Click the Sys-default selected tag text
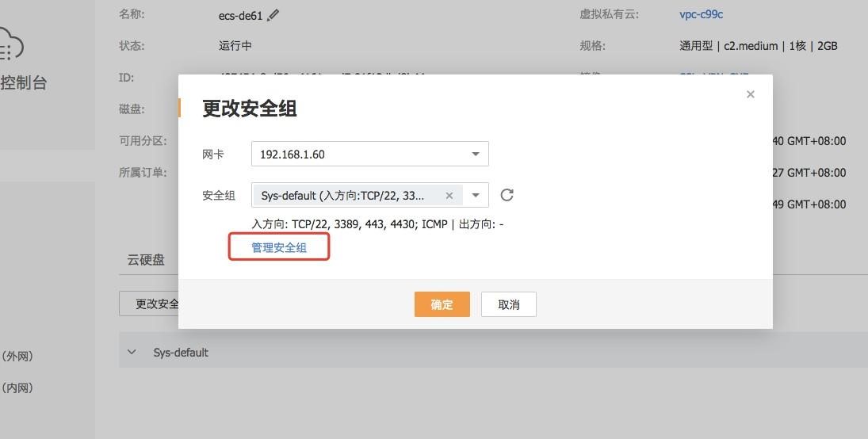This screenshot has height=439, width=868. [x=342, y=196]
